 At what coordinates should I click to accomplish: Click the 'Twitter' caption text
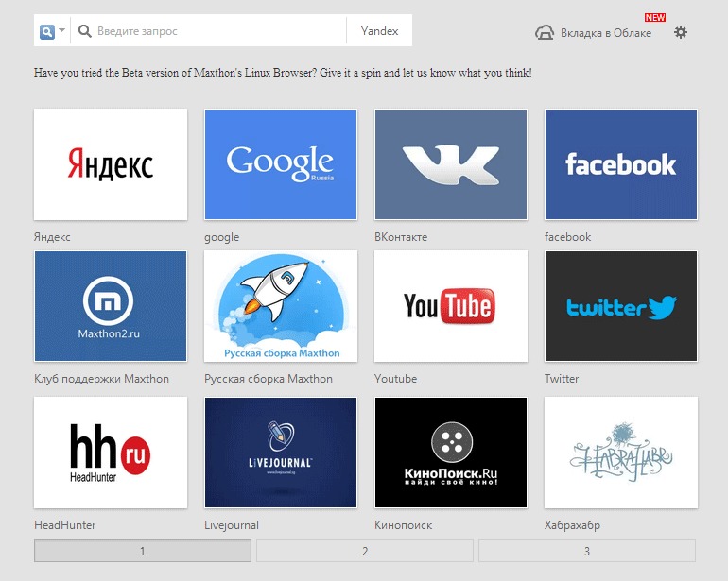(x=562, y=379)
